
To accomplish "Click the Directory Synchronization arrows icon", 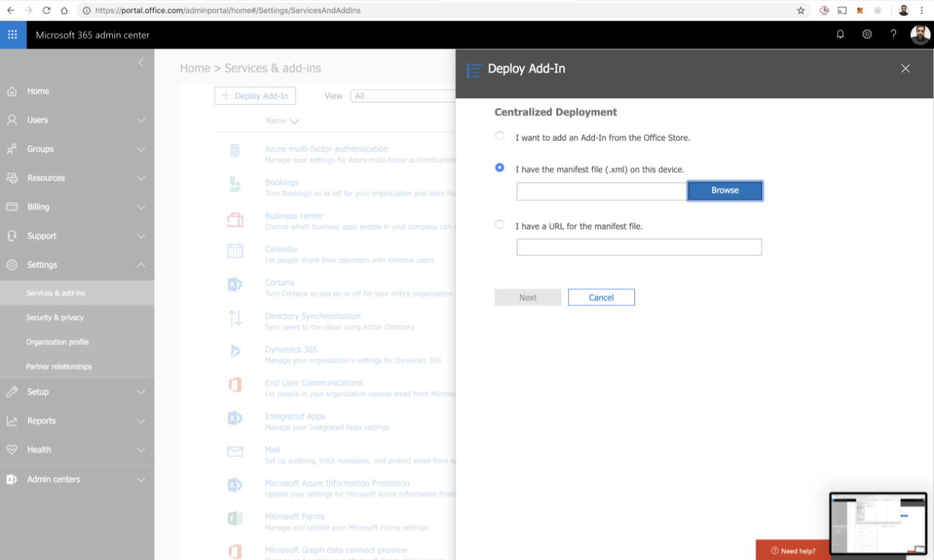I will (x=235, y=317).
